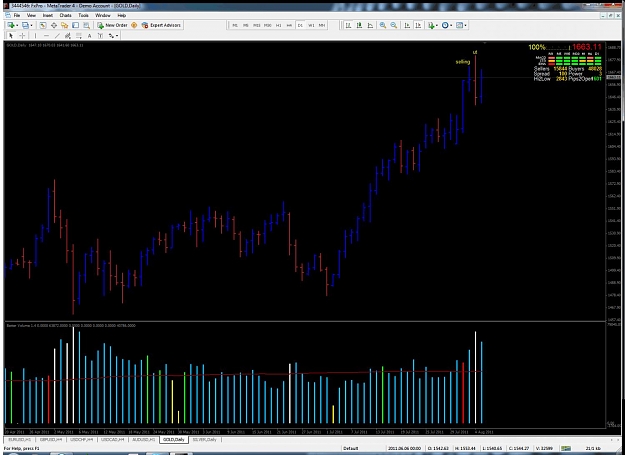Select the text label tool
This screenshot has width=625, height=455.
tap(100, 35)
